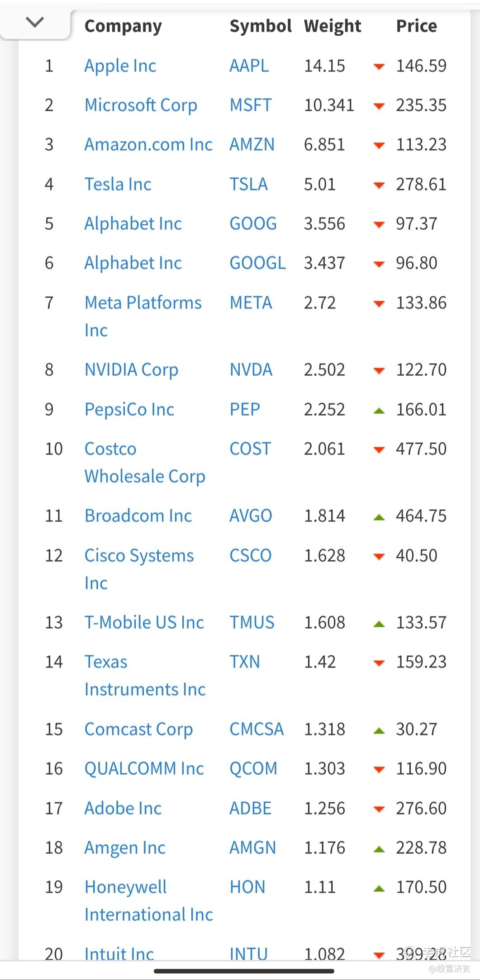Sort by the Weight column header

point(333,26)
